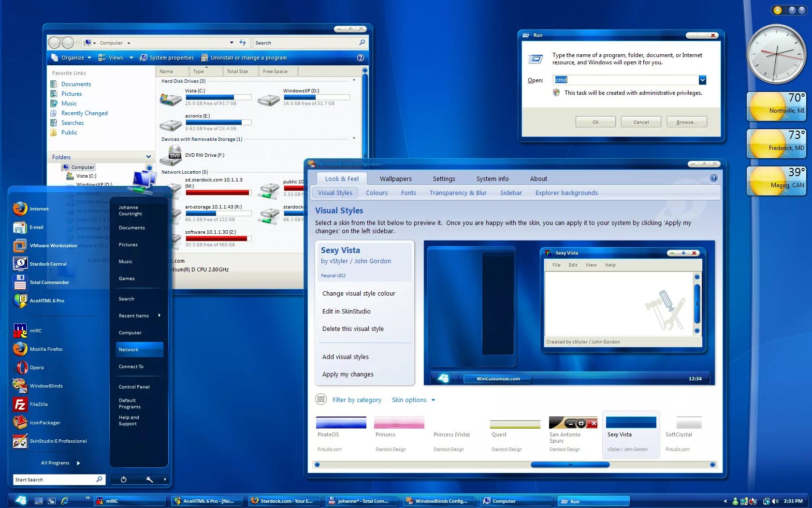This screenshot has width=812, height=508.
Task: Click the power button in the Start menu
Action: pyautogui.click(x=123, y=479)
